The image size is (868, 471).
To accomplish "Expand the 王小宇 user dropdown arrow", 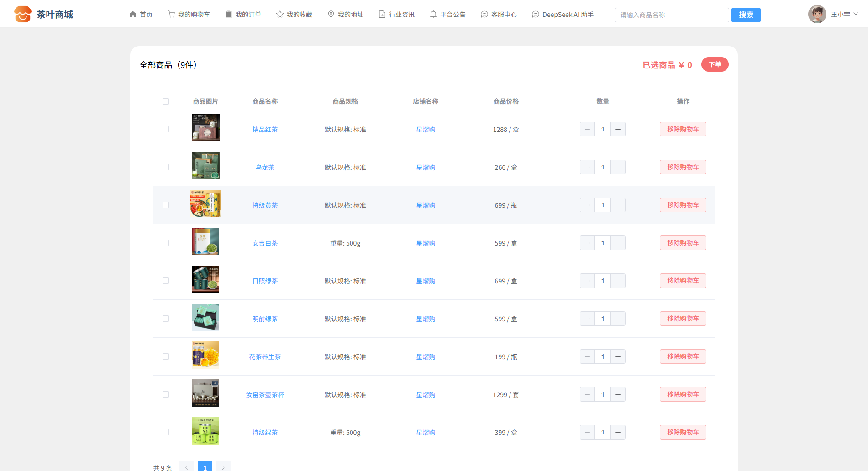I will click(856, 14).
